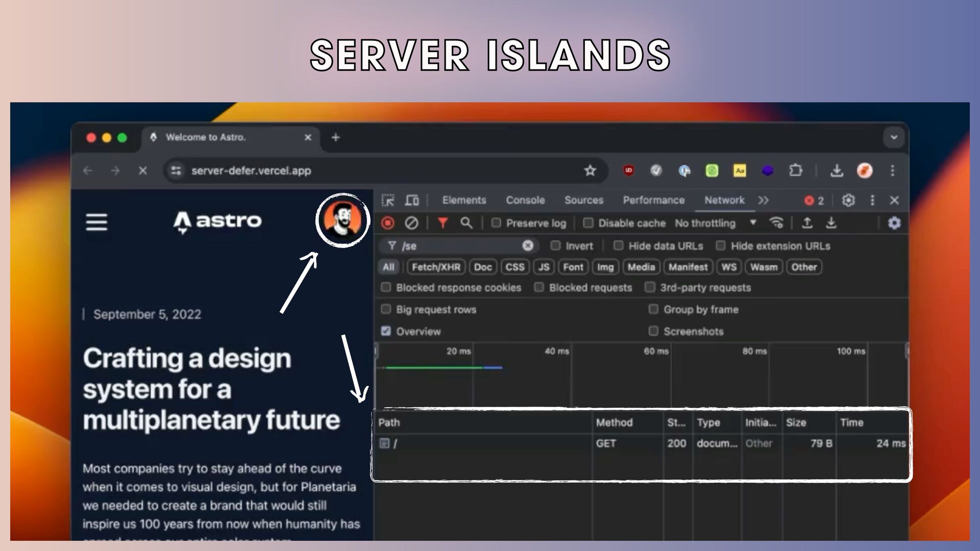Click the record network log button
The width and height of the screenshot is (980, 551).
pyautogui.click(x=388, y=223)
